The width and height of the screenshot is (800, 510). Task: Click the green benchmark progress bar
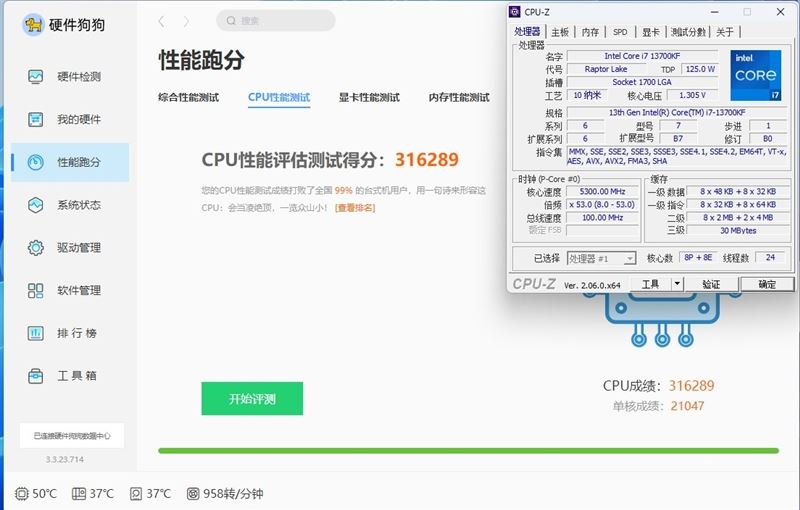468,451
